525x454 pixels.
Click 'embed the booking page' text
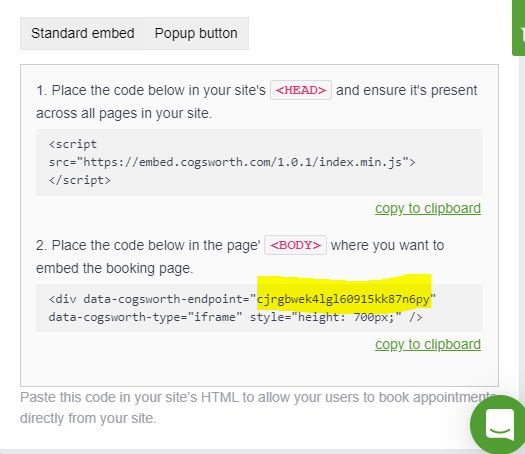(115, 269)
